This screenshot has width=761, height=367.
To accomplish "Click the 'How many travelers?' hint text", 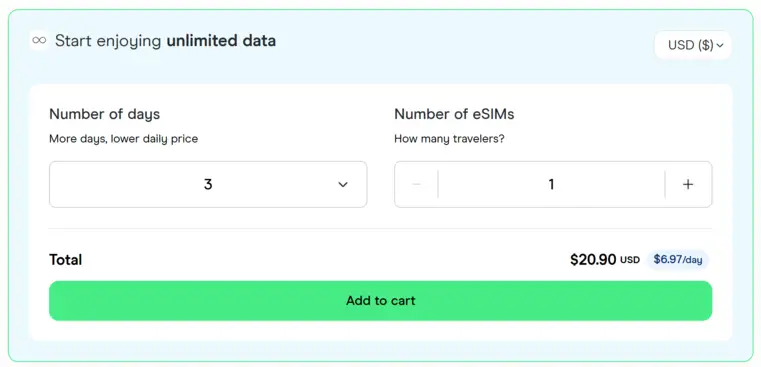I will [x=449, y=139].
